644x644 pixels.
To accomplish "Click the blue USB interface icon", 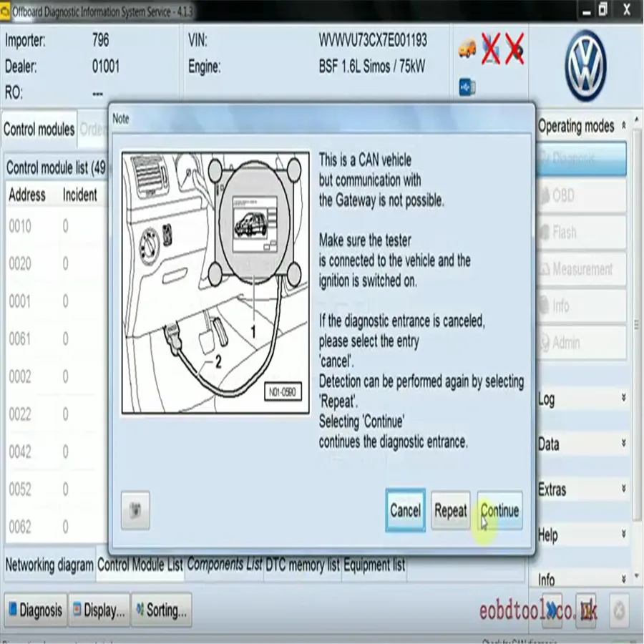I will click(467, 87).
